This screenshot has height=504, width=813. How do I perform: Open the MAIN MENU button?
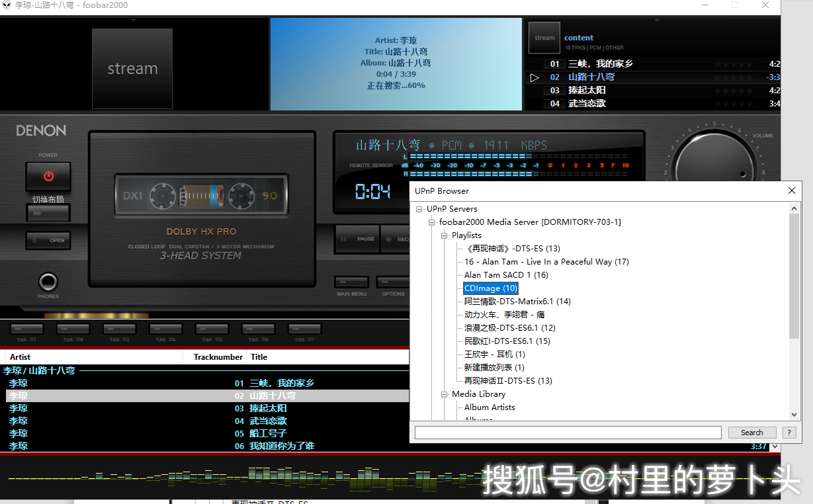[x=351, y=282]
